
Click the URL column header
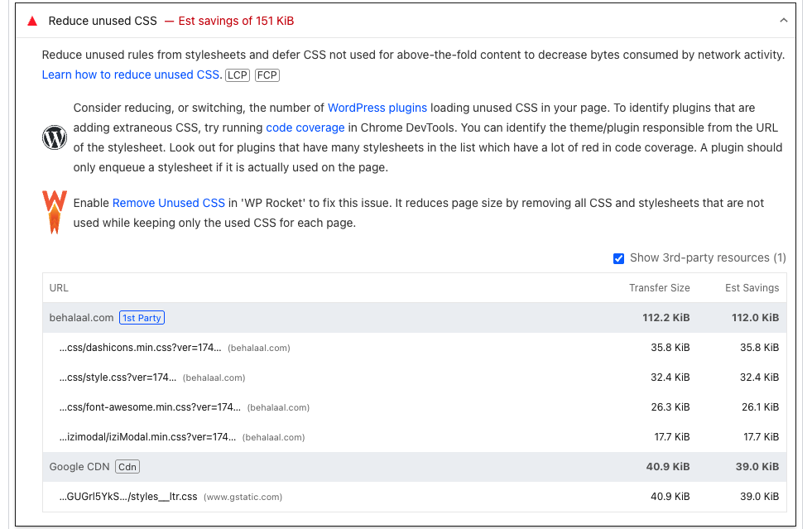click(59, 288)
